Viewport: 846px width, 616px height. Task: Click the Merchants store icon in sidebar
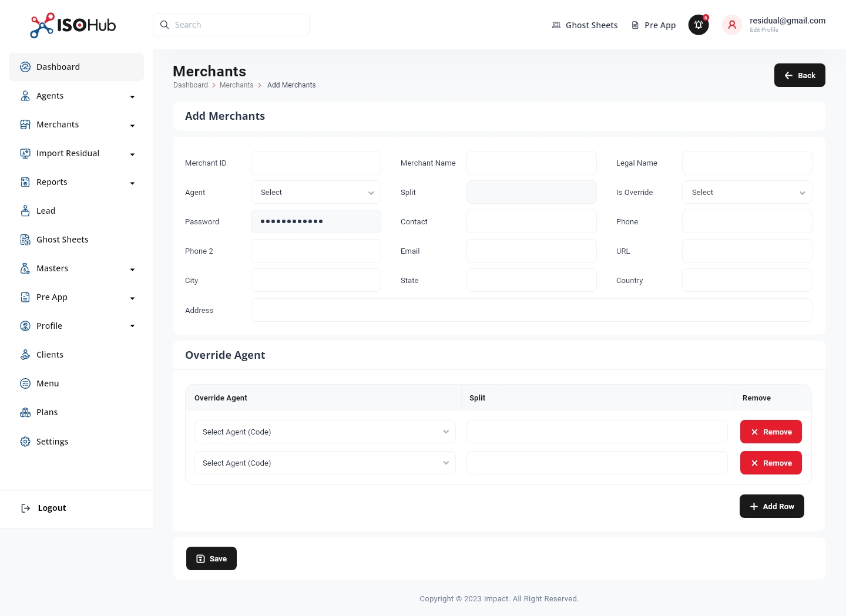tap(25, 124)
